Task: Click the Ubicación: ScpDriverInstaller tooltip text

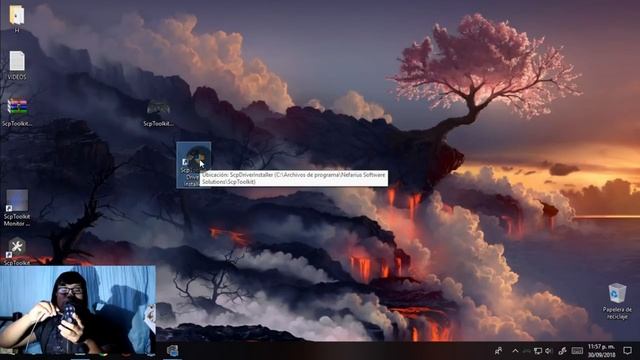Action: 293,178
